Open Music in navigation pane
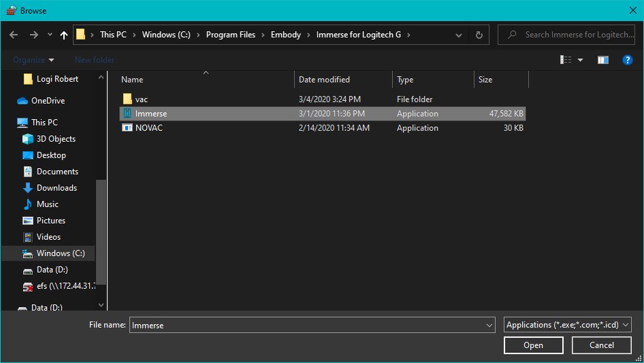 tap(48, 204)
